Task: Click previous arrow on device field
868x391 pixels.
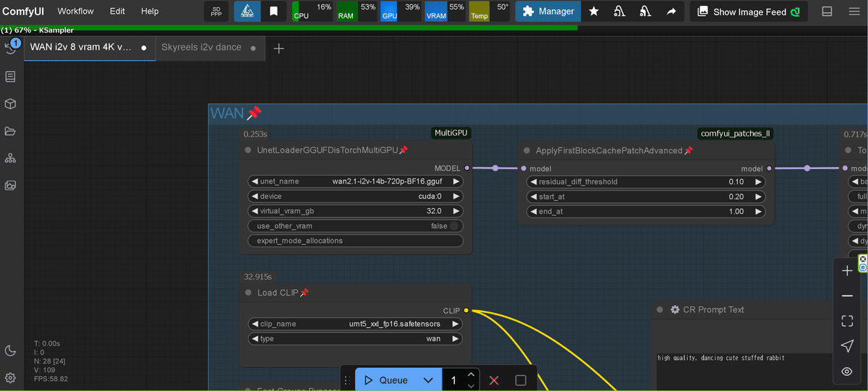Action: click(x=254, y=196)
